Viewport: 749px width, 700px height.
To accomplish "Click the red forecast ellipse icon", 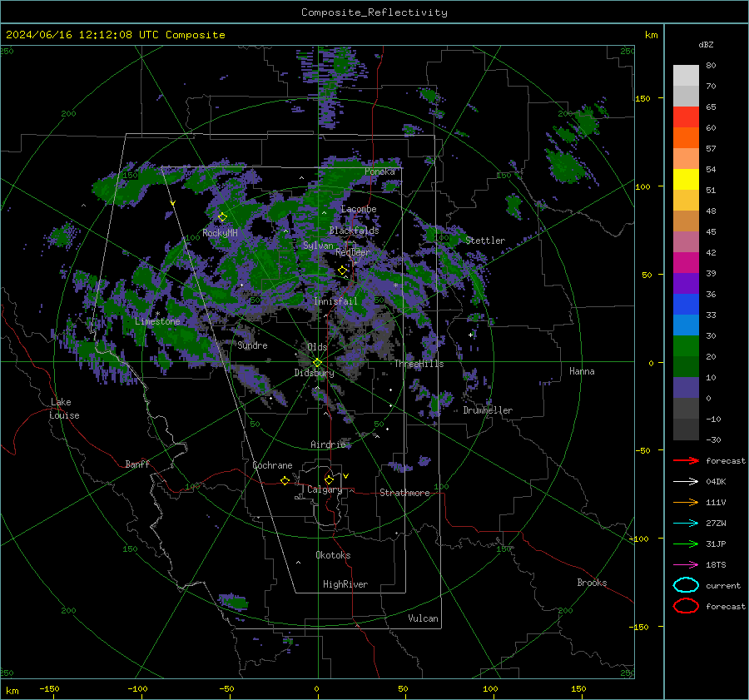I will [686, 606].
